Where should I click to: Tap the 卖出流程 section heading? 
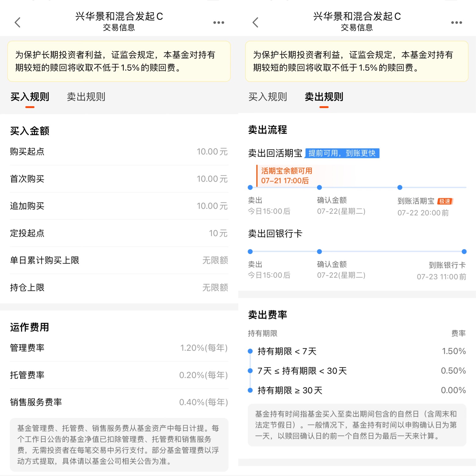(x=268, y=130)
